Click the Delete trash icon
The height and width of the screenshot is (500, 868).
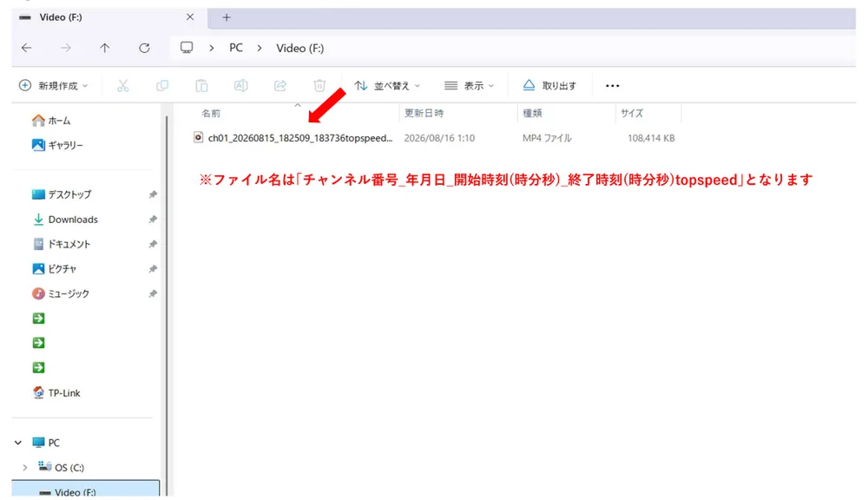(319, 86)
